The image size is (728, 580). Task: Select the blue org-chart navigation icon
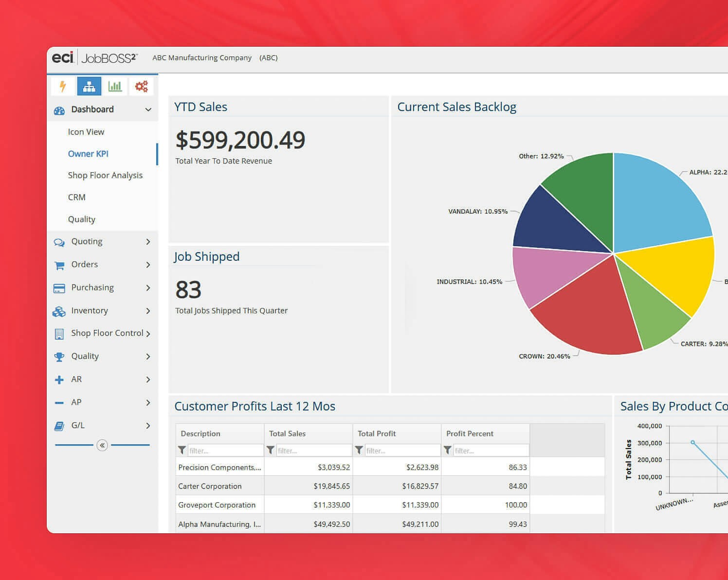89,87
